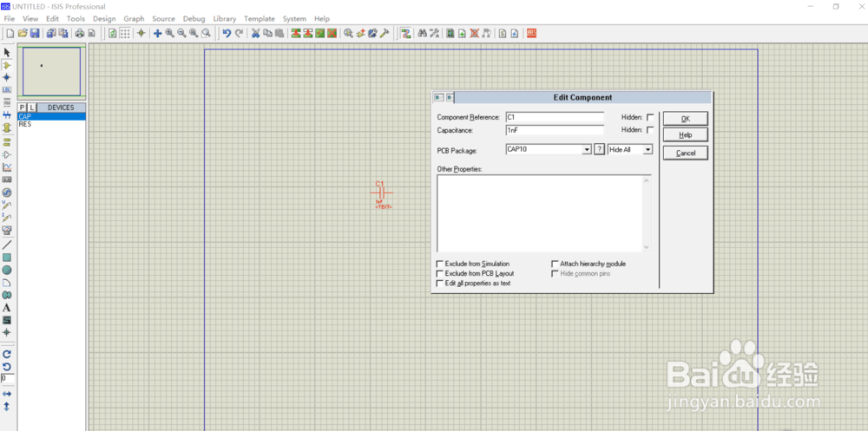Select the Terminals mode tool
The height and width of the screenshot is (431, 868).
7,141
